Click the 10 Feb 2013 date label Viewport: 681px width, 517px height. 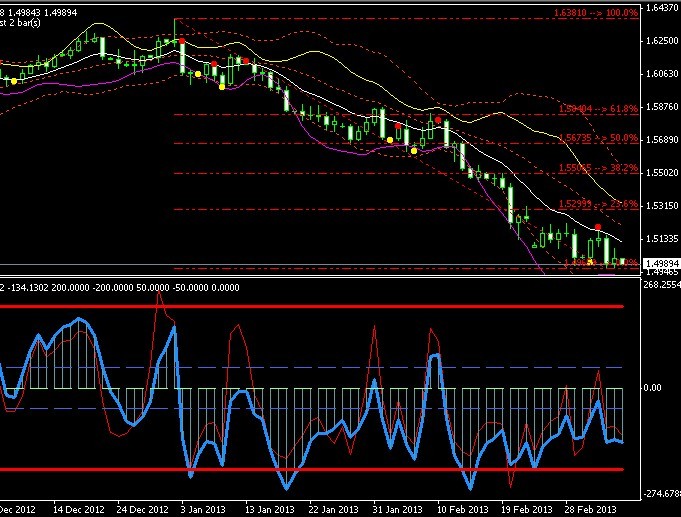pos(462,509)
